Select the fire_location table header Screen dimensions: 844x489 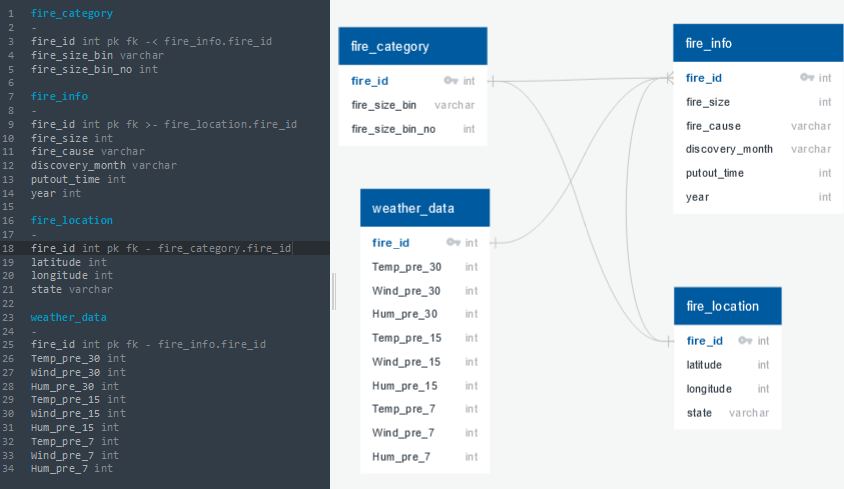tap(727, 306)
